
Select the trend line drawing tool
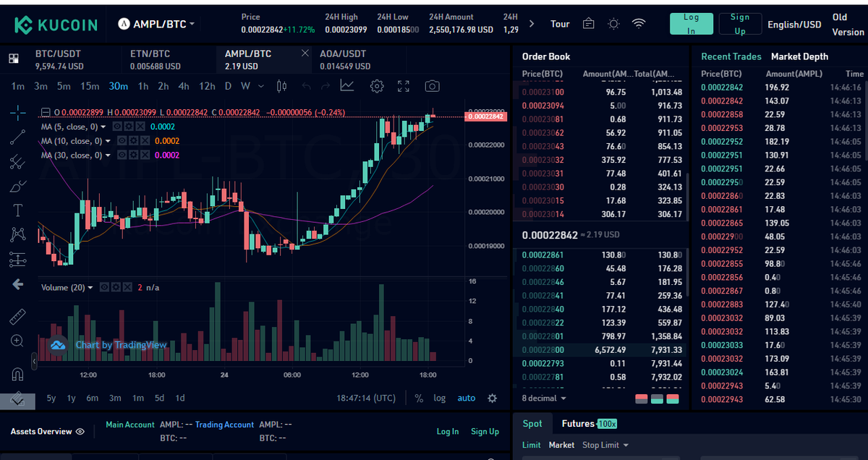(x=18, y=137)
